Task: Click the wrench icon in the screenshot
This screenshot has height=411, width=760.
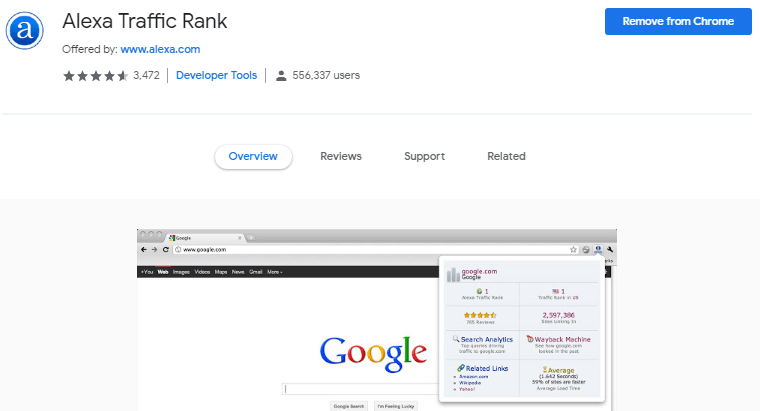Action: click(x=610, y=249)
